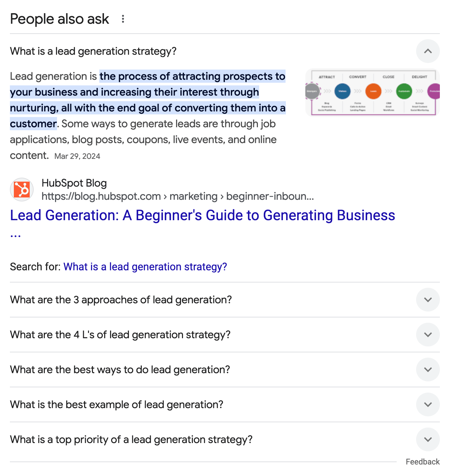The width and height of the screenshot is (457, 476).
Task: Collapse the lead generation strategy answer chevron
Action: (428, 51)
